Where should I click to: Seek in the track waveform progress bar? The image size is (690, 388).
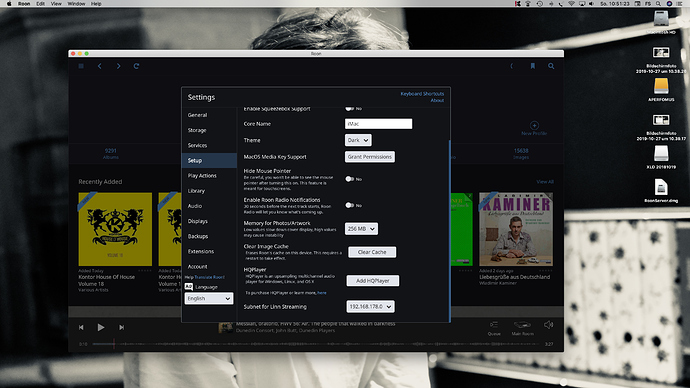tap(316, 344)
